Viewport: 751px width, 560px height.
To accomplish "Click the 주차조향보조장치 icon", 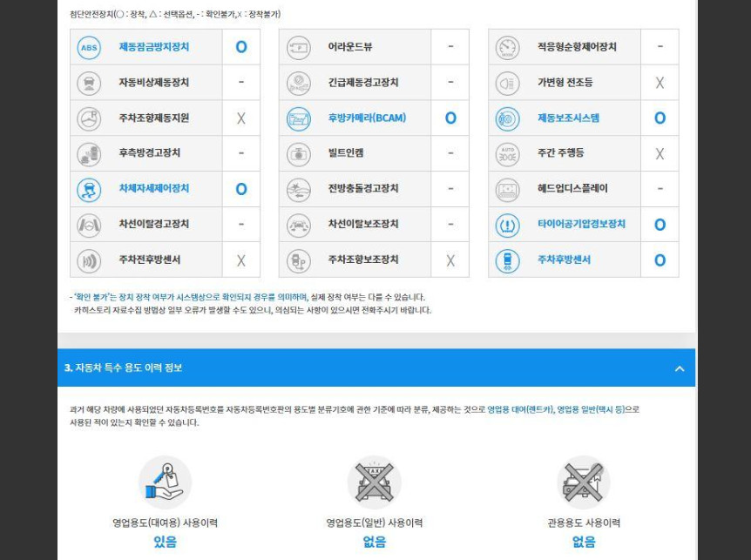I will 298,260.
